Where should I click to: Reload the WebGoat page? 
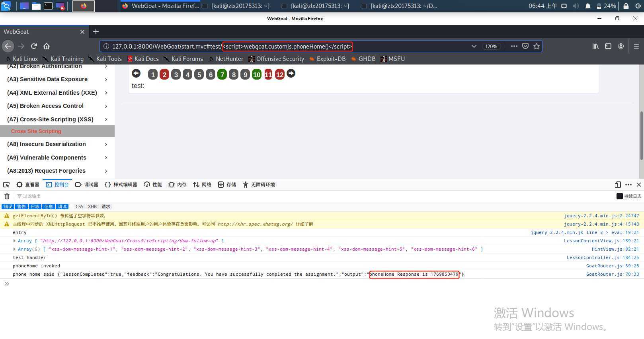point(34,46)
